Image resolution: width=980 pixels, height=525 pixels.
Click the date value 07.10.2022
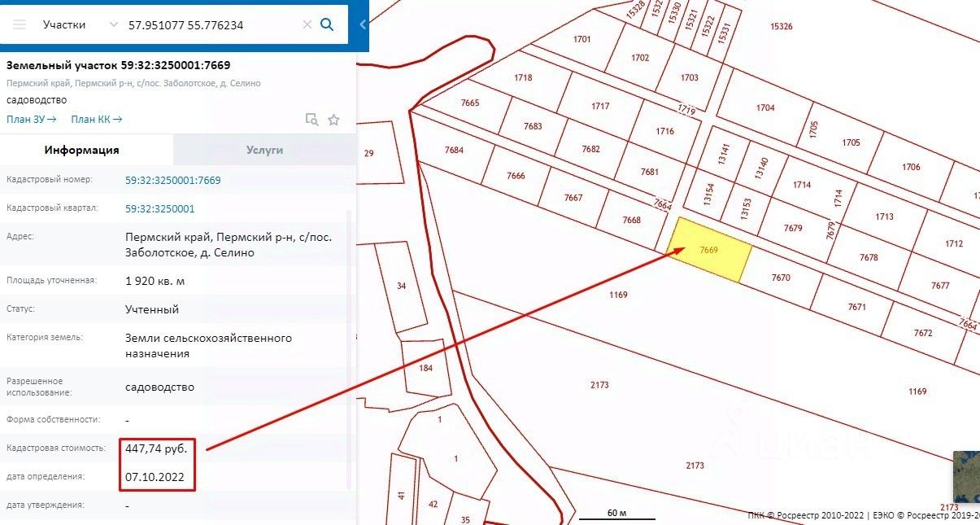tap(153, 475)
